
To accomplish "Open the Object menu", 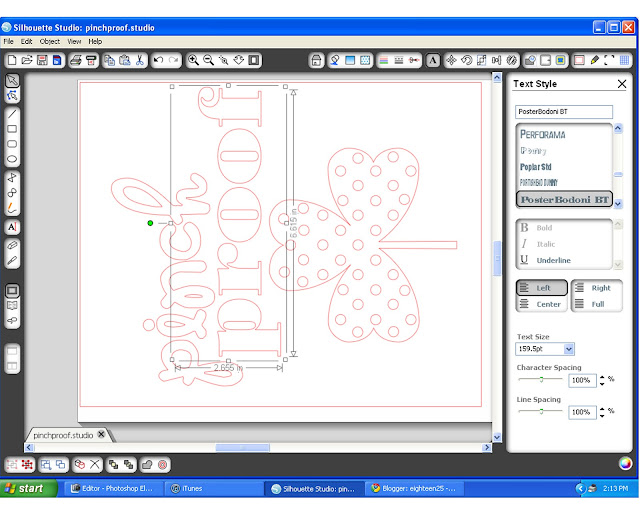I will coord(50,41).
